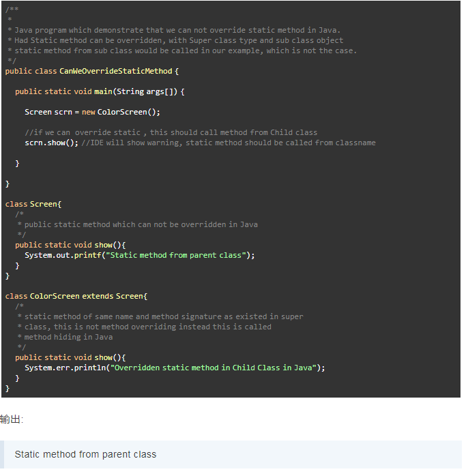Click the 'scrn.show();' method call
This screenshot has width=468, height=476.
click(x=51, y=143)
